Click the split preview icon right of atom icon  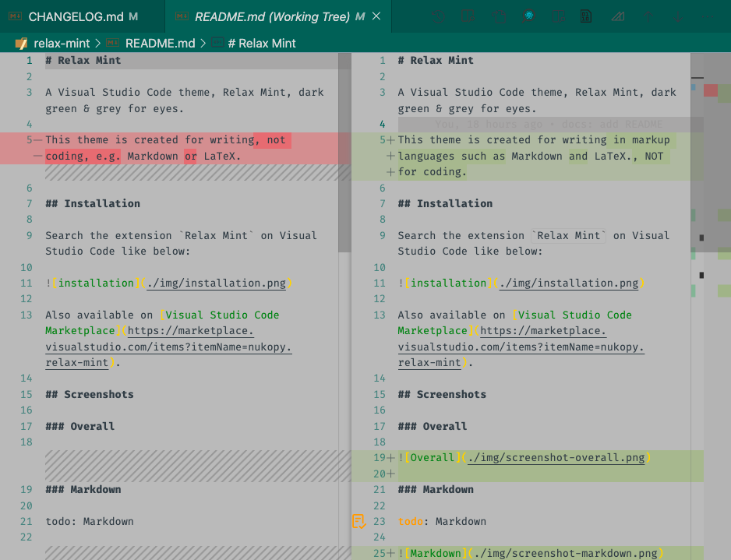[559, 17]
